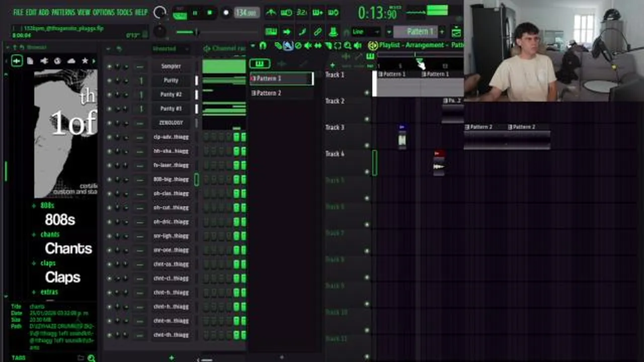Image resolution: width=644 pixels, height=362 pixels.
Task: Select the playlist draw pencil tool
Action: pos(278,46)
